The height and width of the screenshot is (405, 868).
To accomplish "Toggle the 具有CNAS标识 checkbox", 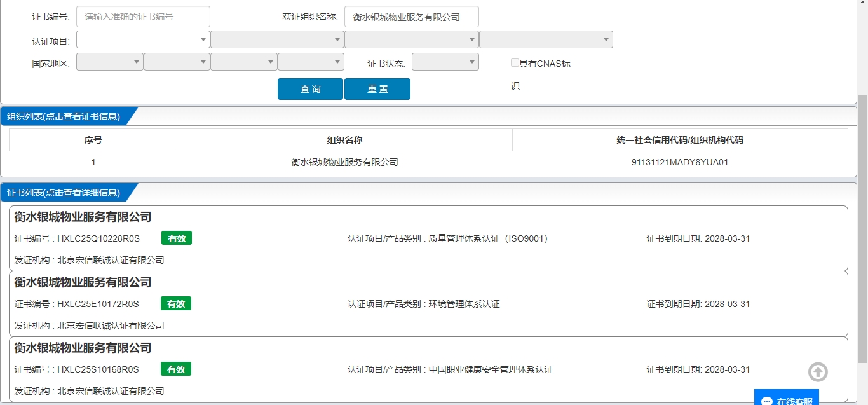I will tap(515, 63).
